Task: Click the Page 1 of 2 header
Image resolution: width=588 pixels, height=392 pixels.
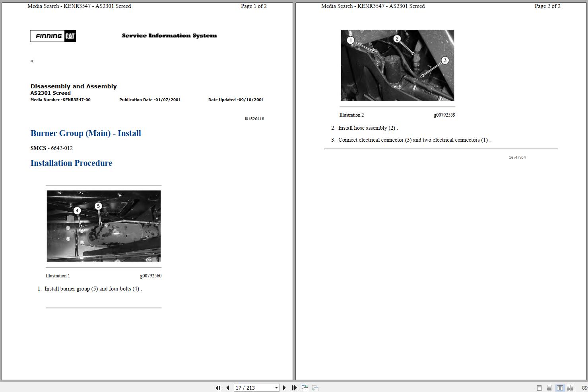Action: tap(254, 6)
